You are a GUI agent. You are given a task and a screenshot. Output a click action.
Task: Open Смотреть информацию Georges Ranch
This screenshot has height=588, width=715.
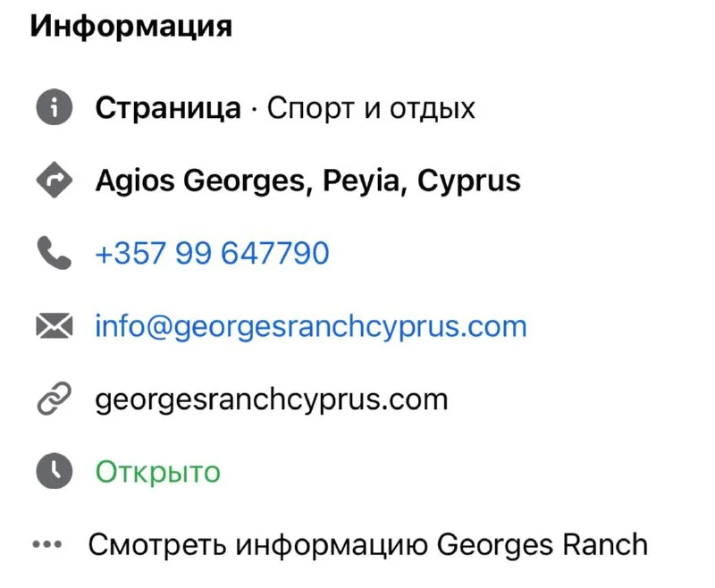(366, 544)
